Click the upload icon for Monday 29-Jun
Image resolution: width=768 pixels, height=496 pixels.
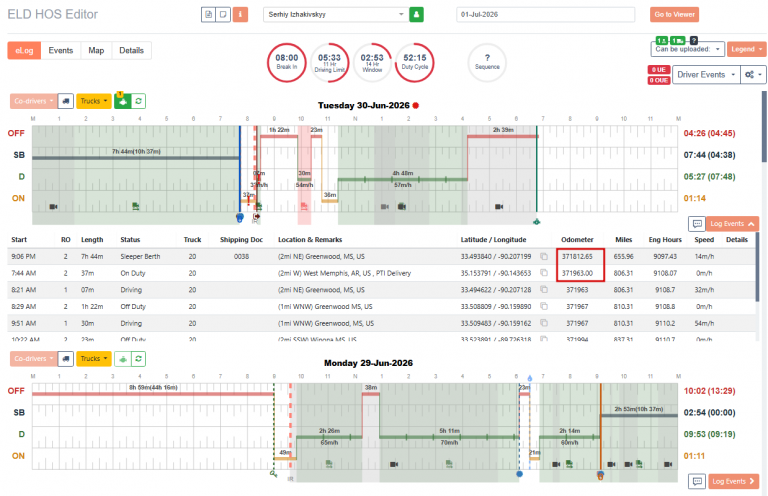tap(122, 358)
